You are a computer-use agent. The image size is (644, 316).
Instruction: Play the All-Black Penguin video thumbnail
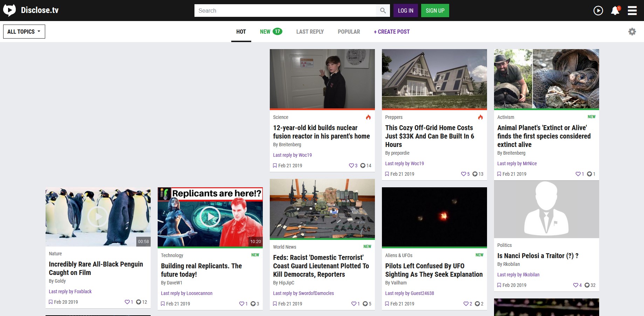97,217
